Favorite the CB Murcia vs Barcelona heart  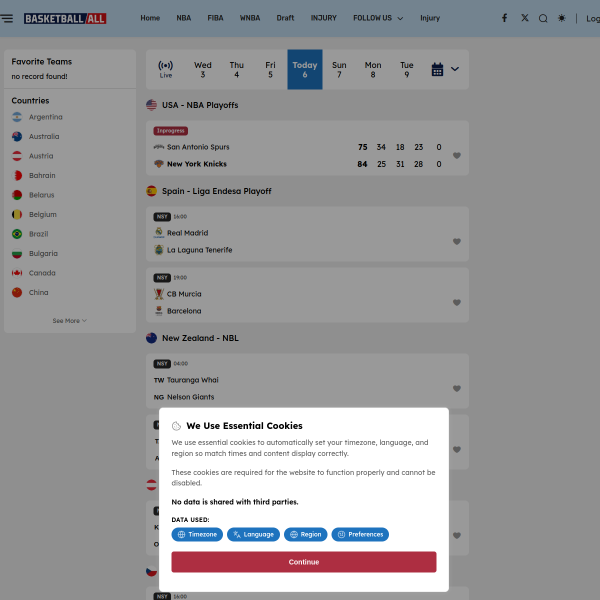click(x=457, y=302)
